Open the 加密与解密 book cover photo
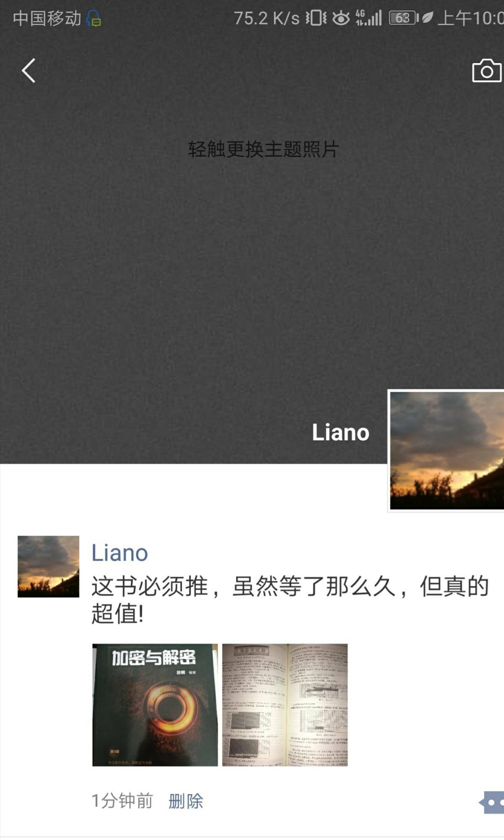The height and width of the screenshot is (840, 504). (155, 705)
